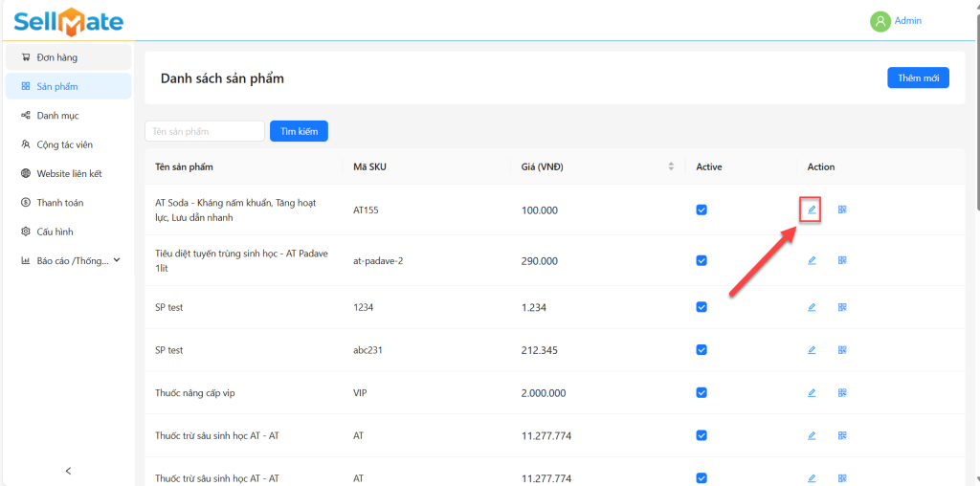
Task: Disable Active for Thuốc nâng cấp vip
Action: 702,393
